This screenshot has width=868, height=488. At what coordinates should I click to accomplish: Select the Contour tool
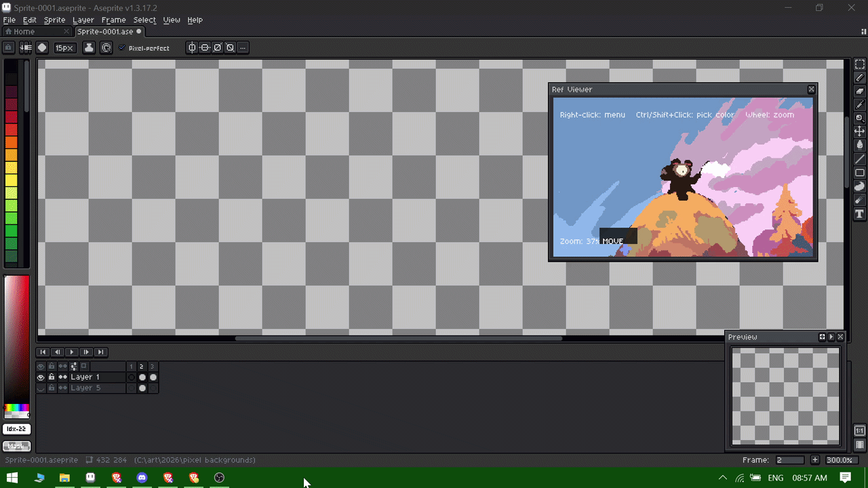pos(859,186)
